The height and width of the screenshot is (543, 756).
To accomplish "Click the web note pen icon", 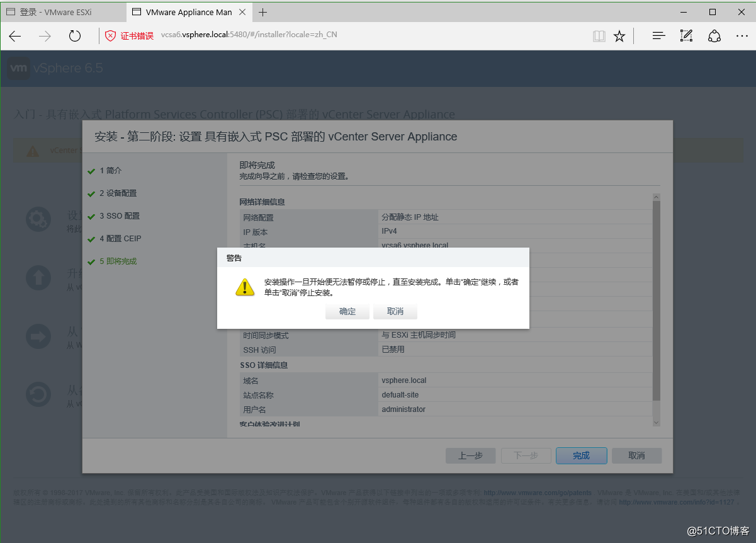I will pyautogui.click(x=686, y=36).
